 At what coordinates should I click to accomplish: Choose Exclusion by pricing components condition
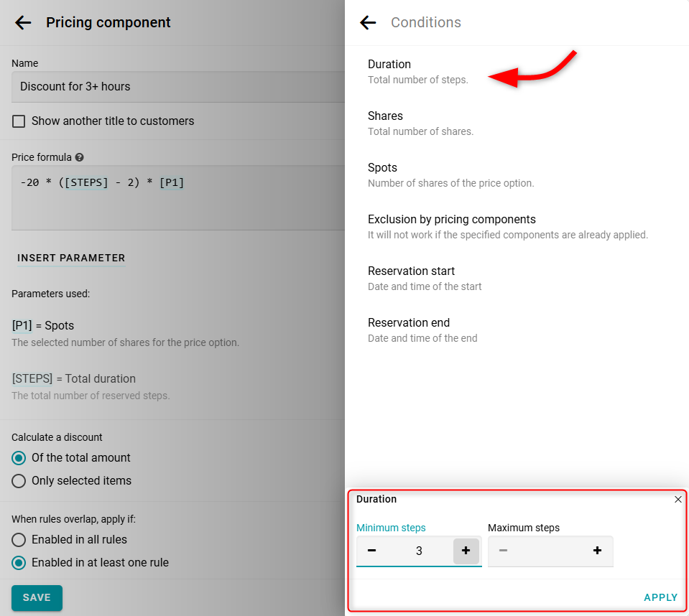pos(451,220)
